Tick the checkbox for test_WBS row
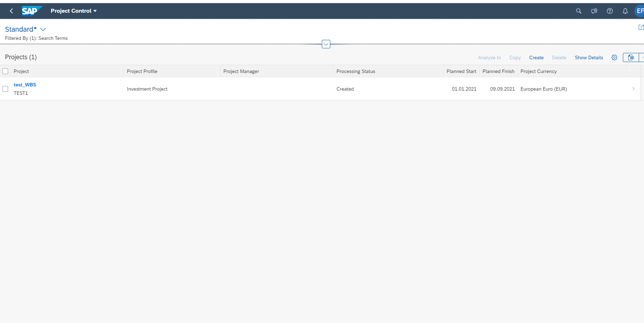The width and height of the screenshot is (644, 323). (x=5, y=89)
